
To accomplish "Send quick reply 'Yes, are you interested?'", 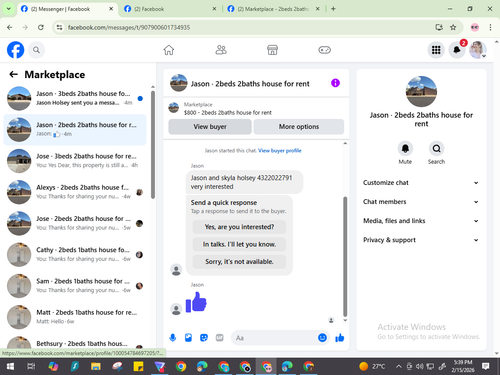I will (x=239, y=227).
